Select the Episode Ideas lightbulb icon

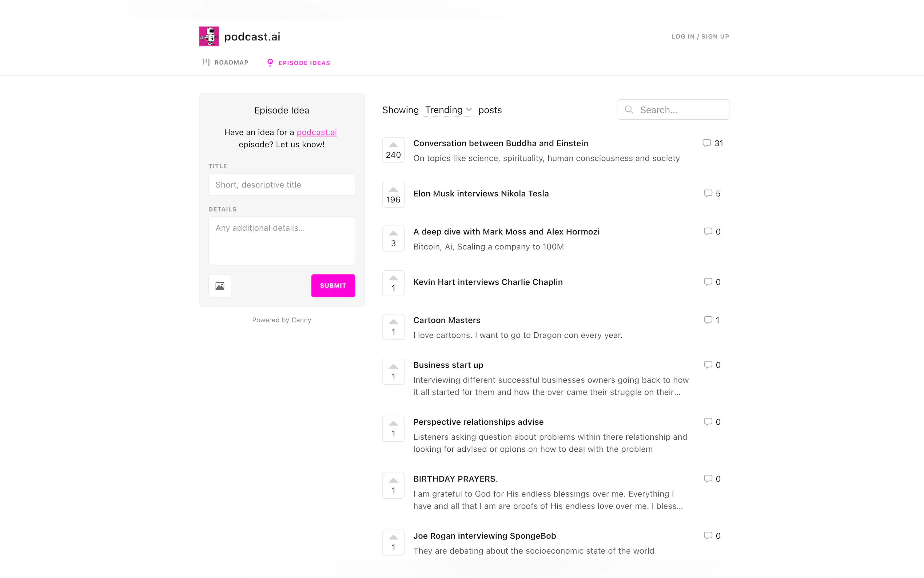(x=270, y=62)
